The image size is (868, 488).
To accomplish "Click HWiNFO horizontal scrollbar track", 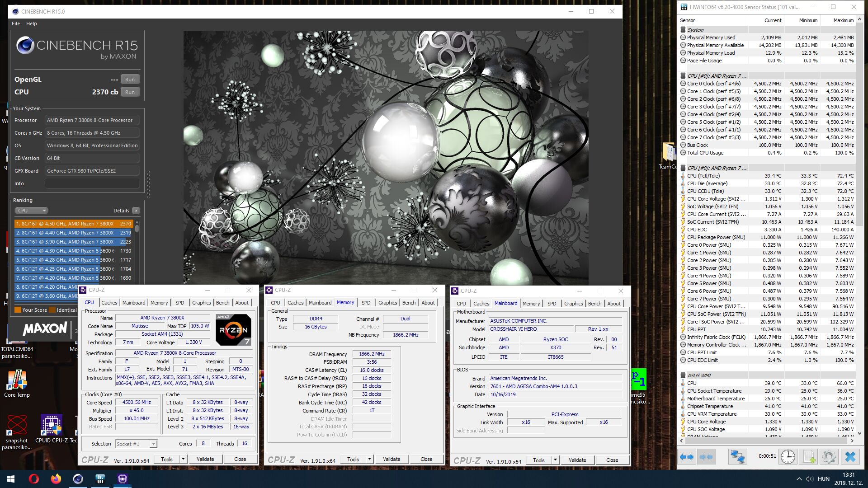I will coord(766,441).
